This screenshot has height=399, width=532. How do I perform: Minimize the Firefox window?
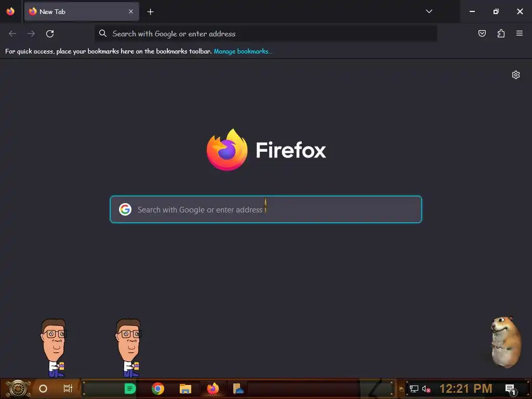472,11
